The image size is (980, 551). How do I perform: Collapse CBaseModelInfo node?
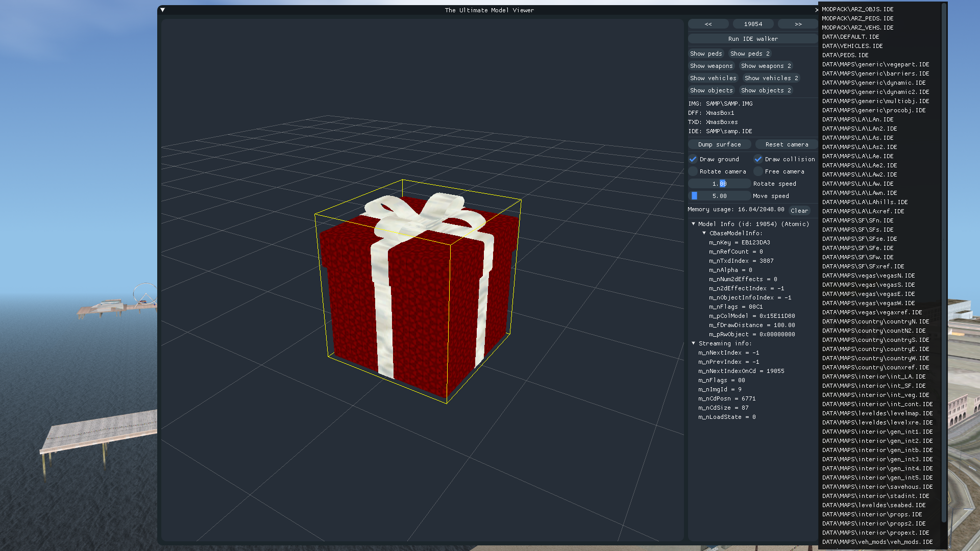point(704,233)
